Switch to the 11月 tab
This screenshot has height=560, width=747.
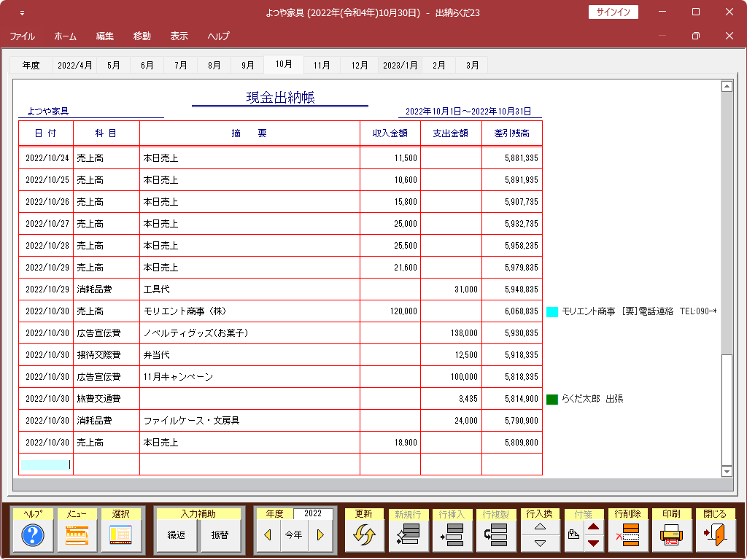(x=322, y=65)
